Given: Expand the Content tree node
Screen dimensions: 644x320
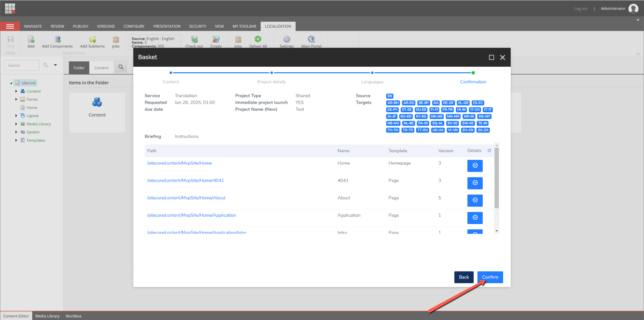Looking at the screenshot, I should pos(16,91).
